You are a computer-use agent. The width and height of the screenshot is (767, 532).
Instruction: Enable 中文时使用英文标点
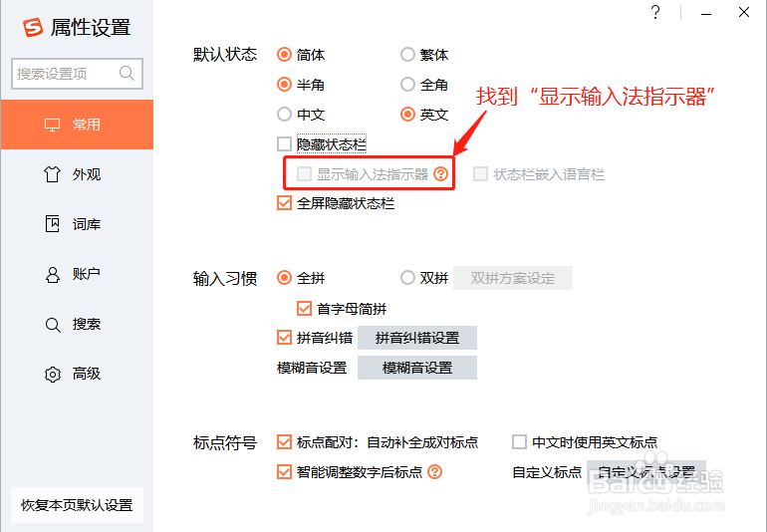[519, 442]
